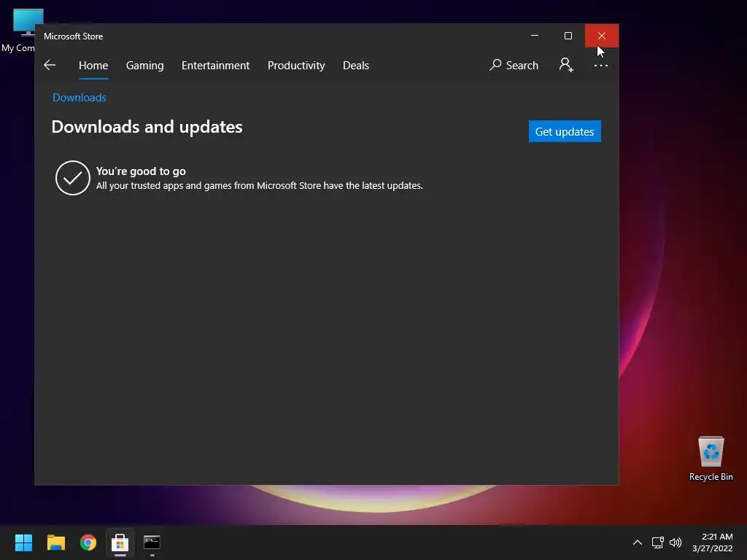Open the Home tab
This screenshot has height=560, width=747.
93,65
